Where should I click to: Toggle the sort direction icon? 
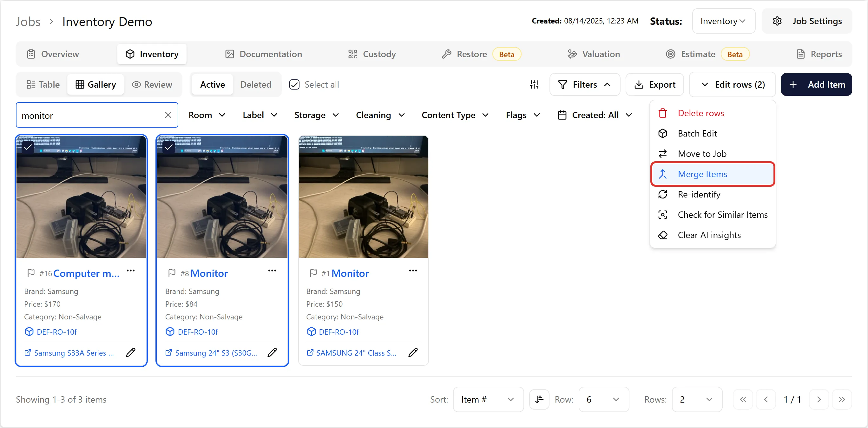pyautogui.click(x=539, y=399)
